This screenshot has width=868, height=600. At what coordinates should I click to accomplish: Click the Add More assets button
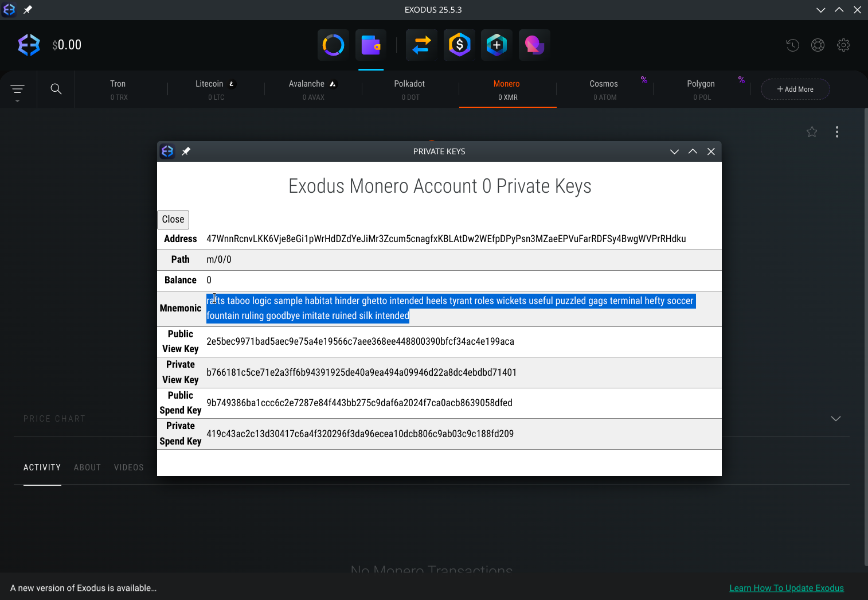(x=795, y=89)
